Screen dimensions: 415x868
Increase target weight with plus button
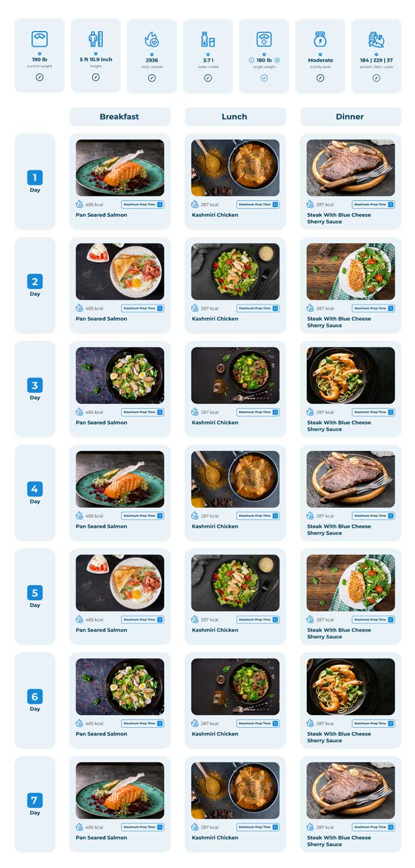pos(277,60)
